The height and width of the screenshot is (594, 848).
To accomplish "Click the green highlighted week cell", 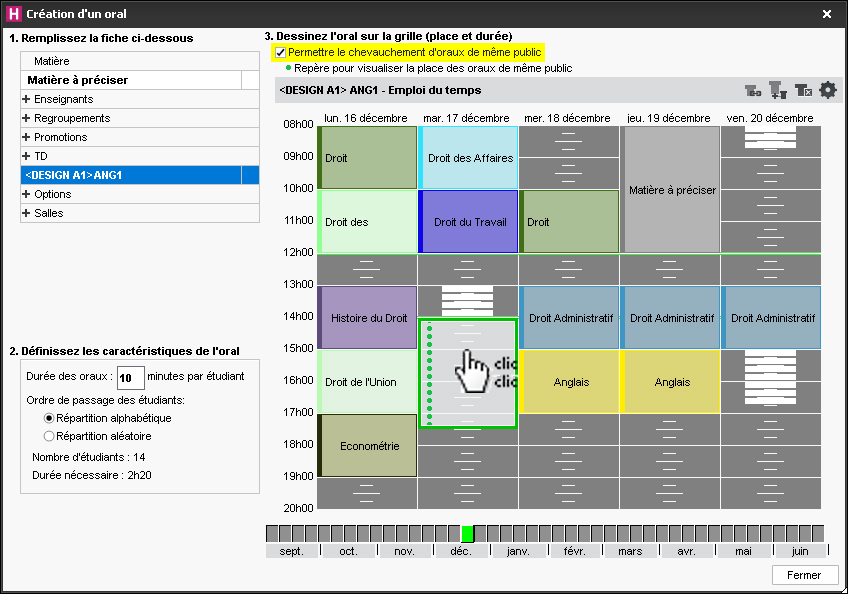I will (x=468, y=533).
